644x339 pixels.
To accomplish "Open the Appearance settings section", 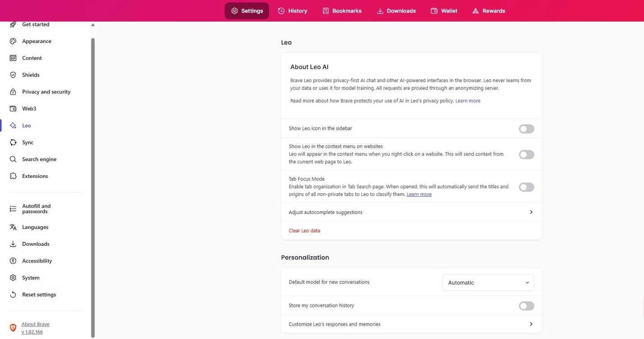I will click(x=37, y=41).
